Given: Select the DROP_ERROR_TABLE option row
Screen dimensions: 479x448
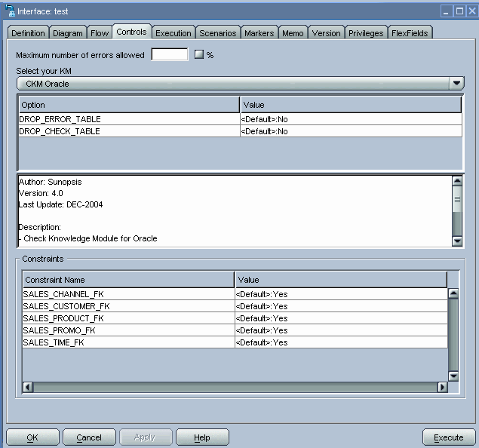Looking at the screenshot, I should click(129, 119).
